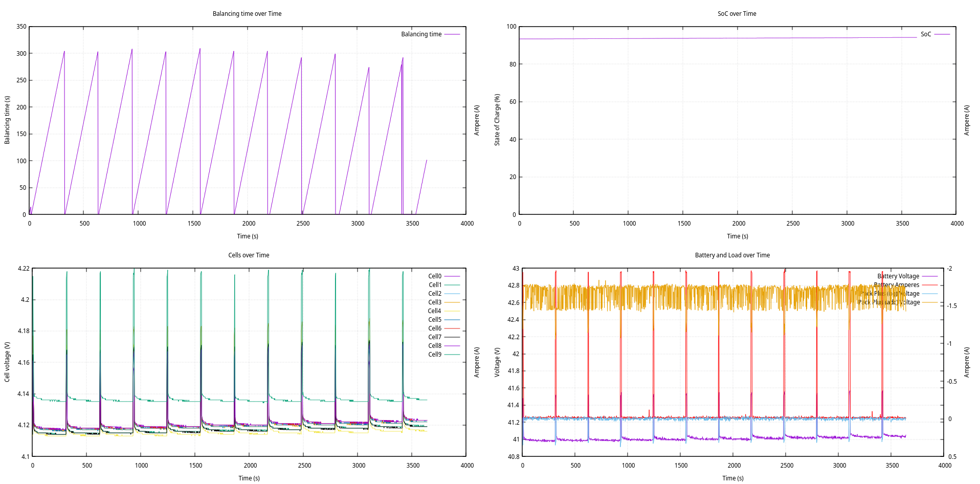Click the -2 tick on Battery chart's Ampere axis
The image size is (980, 484).
tap(950, 269)
